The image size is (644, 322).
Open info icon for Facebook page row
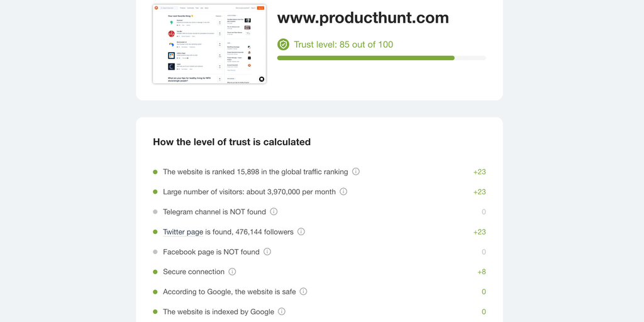(267, 252)
